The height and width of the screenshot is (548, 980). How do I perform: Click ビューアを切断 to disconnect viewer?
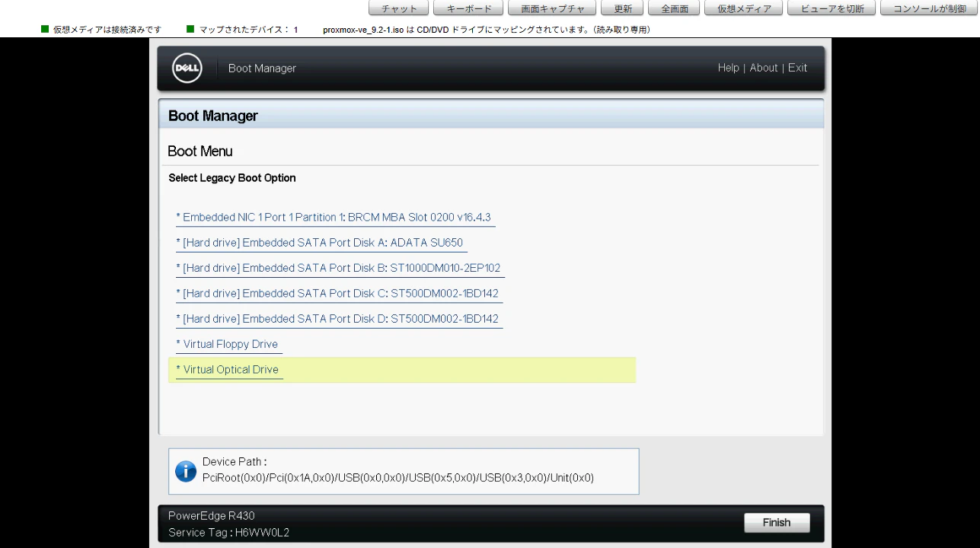tap(832, 8)
